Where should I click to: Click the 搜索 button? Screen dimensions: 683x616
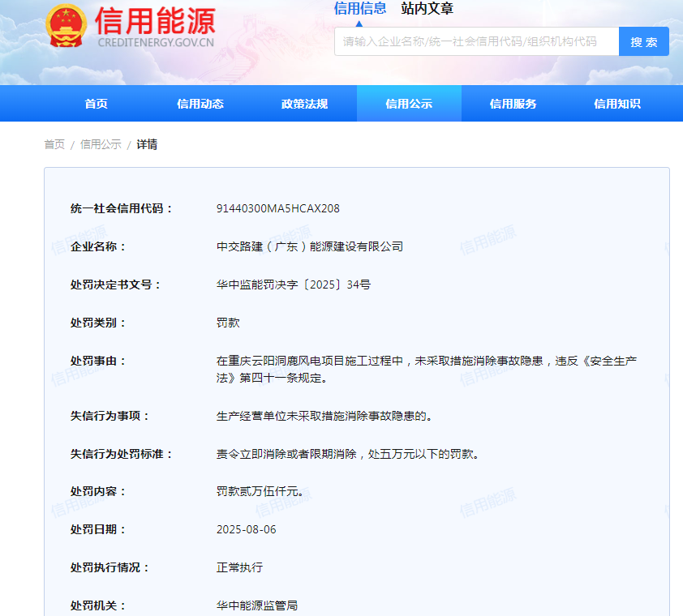(644, 41)
